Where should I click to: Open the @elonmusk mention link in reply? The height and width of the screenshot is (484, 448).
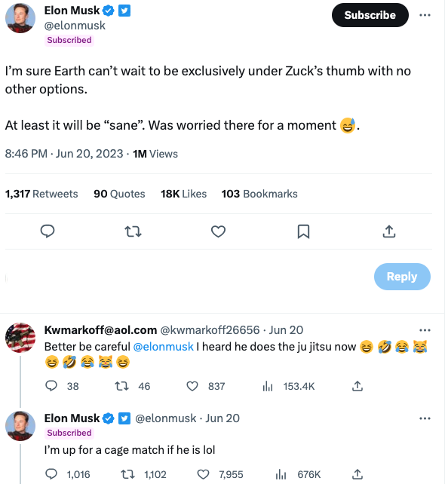(x=164, y=347)
